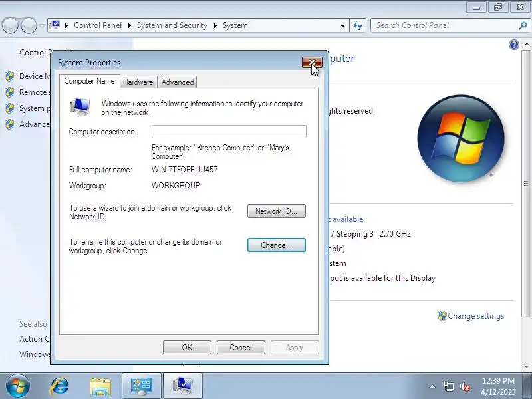The width and height of the screenshot is (532, 399).
Task: Cancel the System Properties dialog
Action: 241,347
